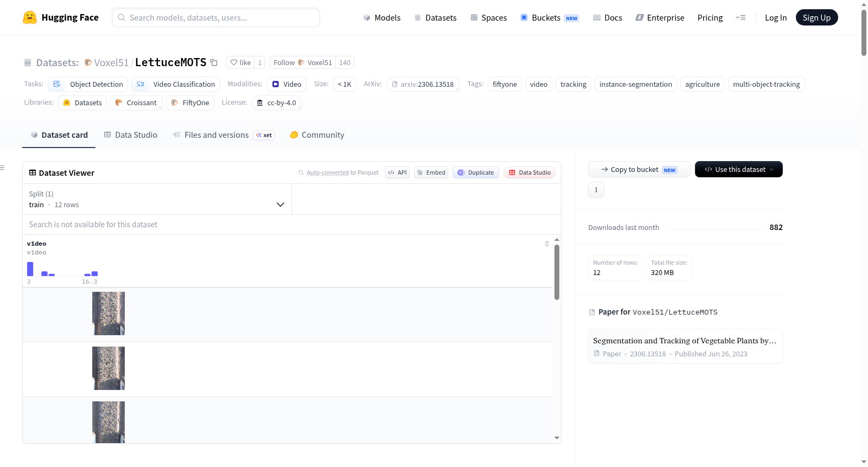Switch to the Data Studio tab
Screen dimensions: 868x467
[x=130, y=135]
